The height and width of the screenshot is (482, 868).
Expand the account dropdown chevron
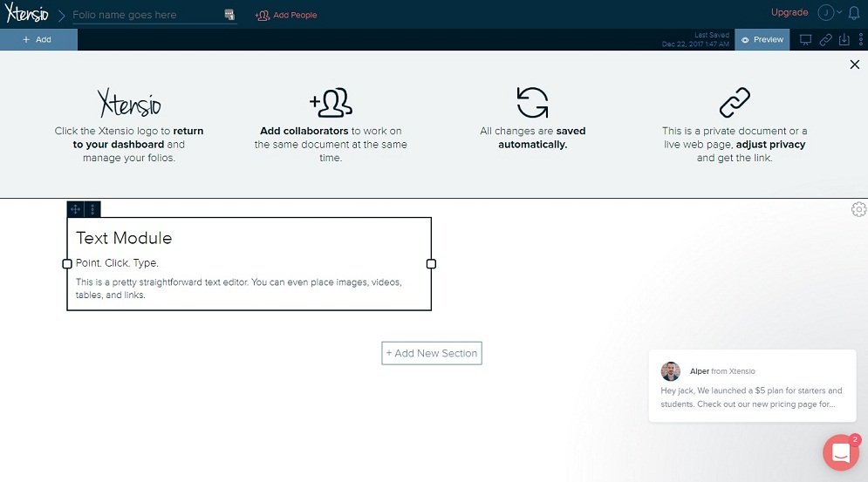point(839,12)
